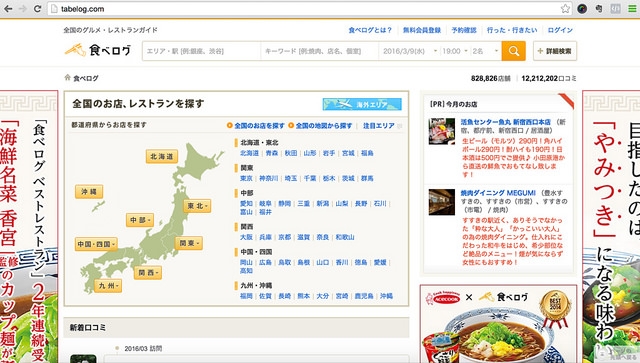640x363 pixels.
Task: Expand the 注目エリア dropdown
Action: (x=382, y=126)
